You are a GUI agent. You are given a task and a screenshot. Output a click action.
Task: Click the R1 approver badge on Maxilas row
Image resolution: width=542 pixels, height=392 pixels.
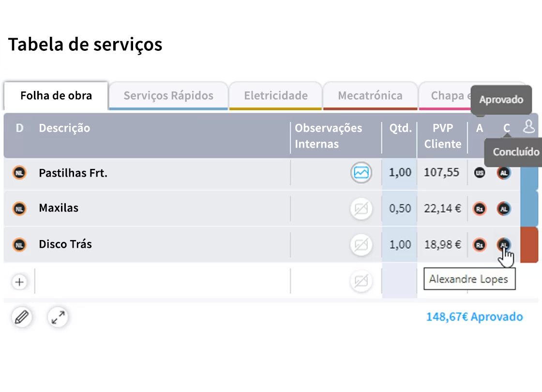point(479,209)
